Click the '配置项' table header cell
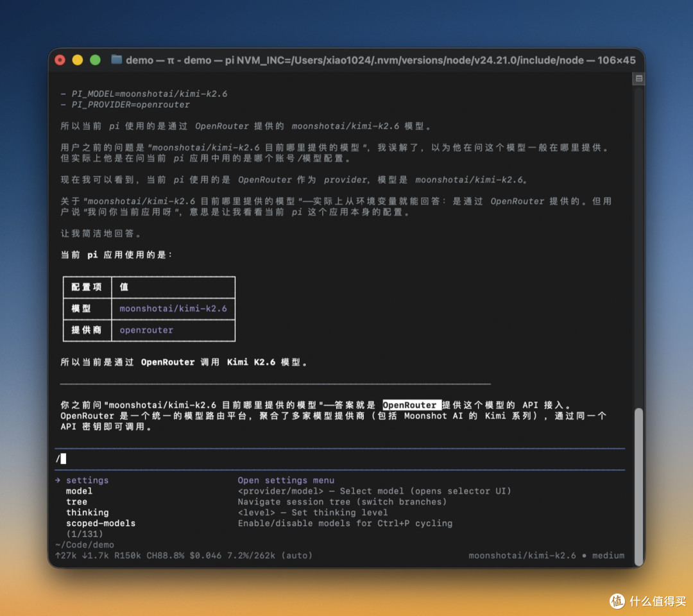 (x=87, y=287)
